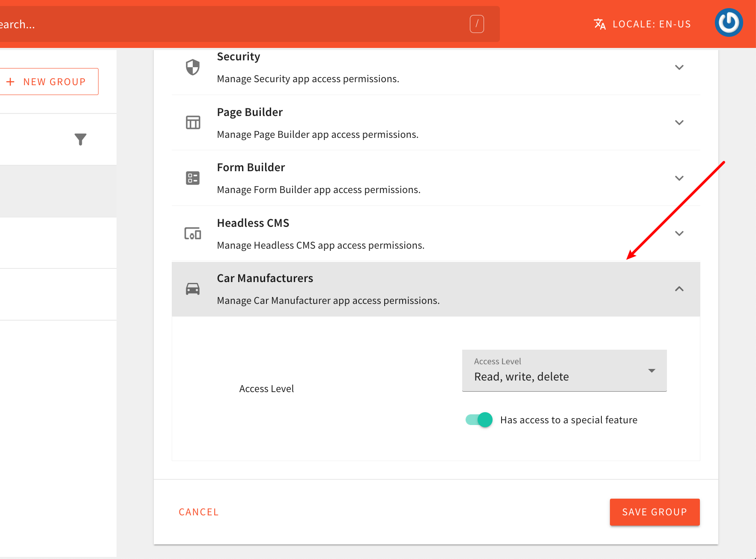Click the Form Builder icon
Viewport: 756px width, 559px height.
(192, 178)
